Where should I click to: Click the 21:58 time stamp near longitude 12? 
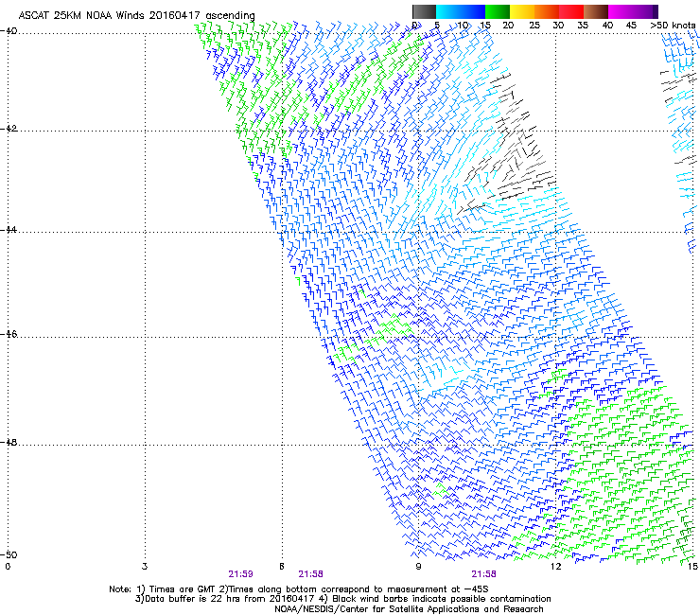point(484,574)
